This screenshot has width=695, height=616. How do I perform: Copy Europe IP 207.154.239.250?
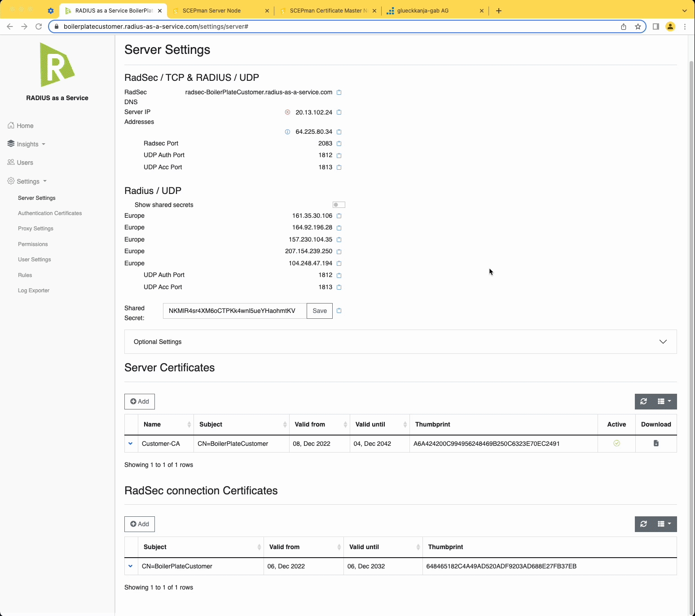click(339, 251)
